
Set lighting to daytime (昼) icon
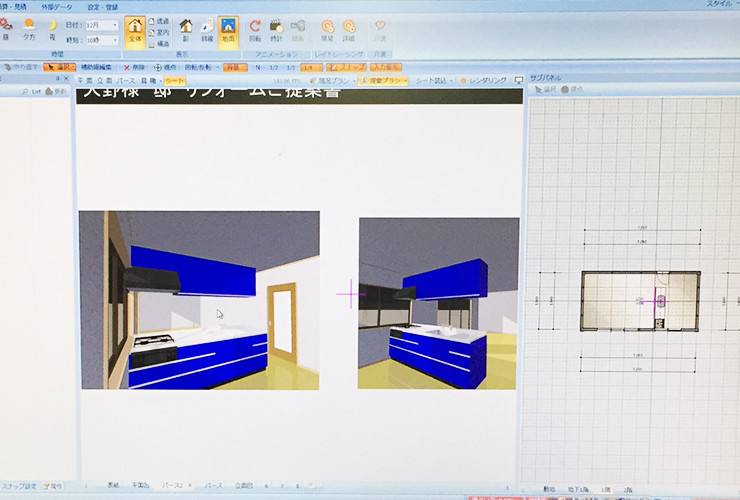coord(6,29)
